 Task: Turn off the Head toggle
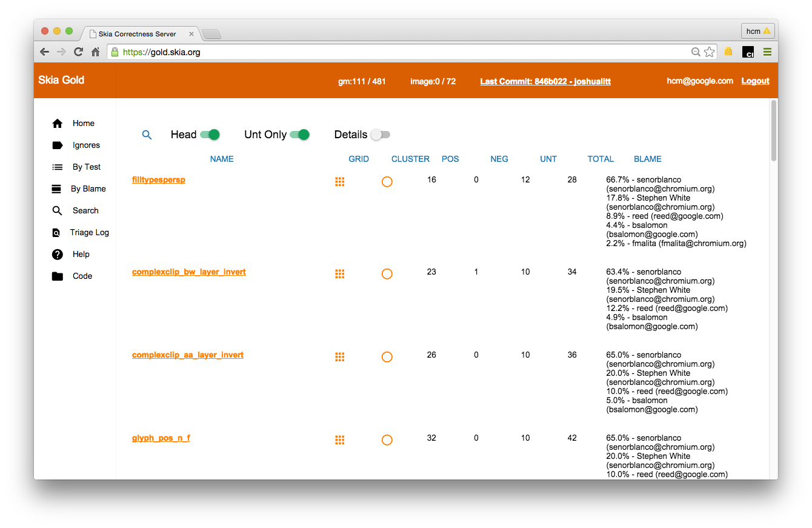(x=210, y=135)
